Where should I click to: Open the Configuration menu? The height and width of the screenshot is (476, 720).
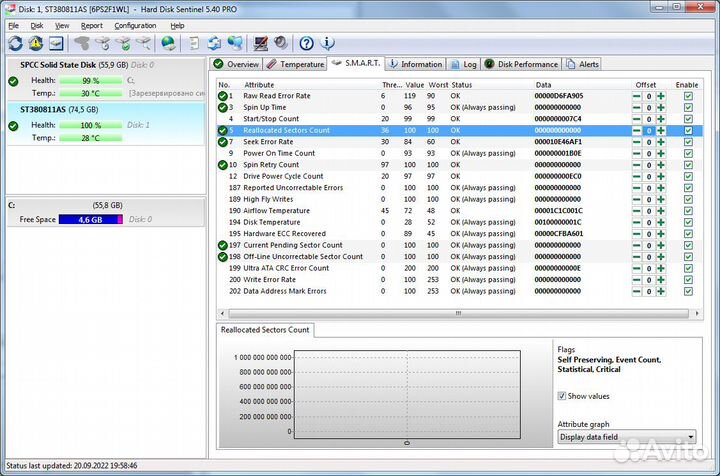135,25
